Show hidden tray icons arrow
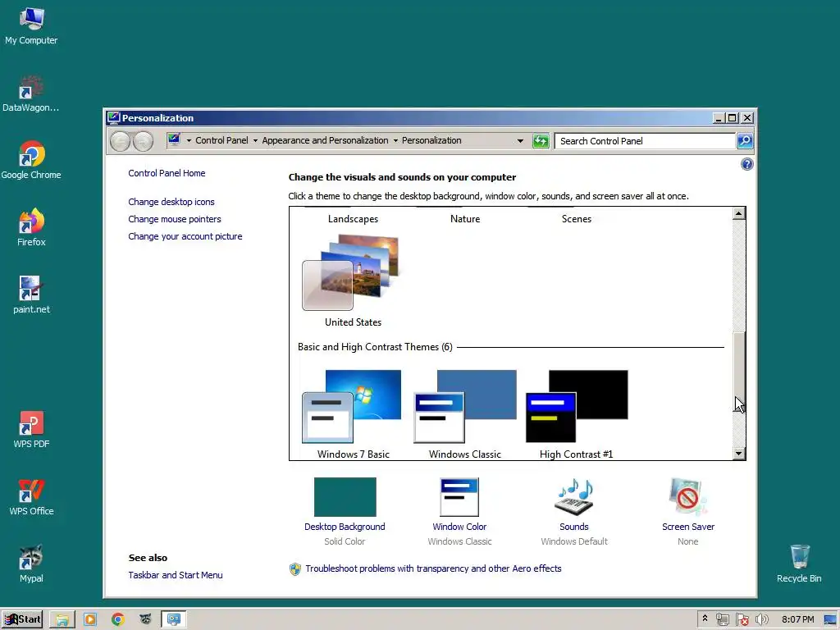Image resolution: width=840 pixels, height=630 pixels. coord(705,619)
